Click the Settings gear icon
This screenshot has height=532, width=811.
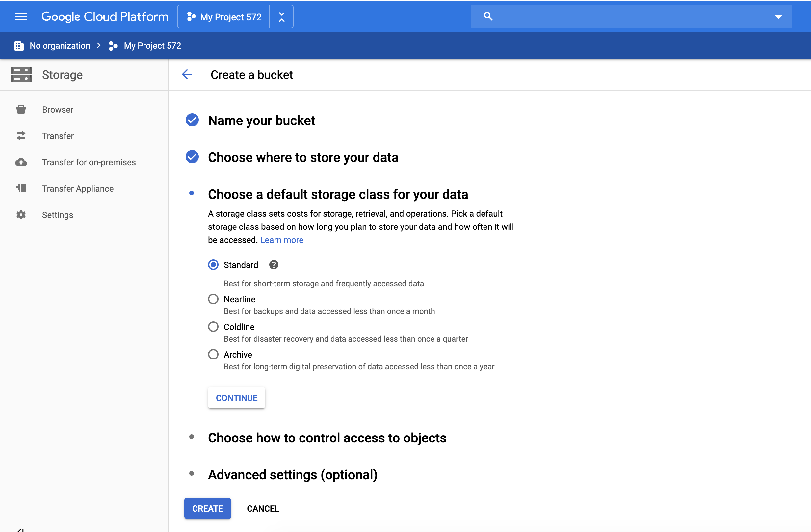coord(21,215)
